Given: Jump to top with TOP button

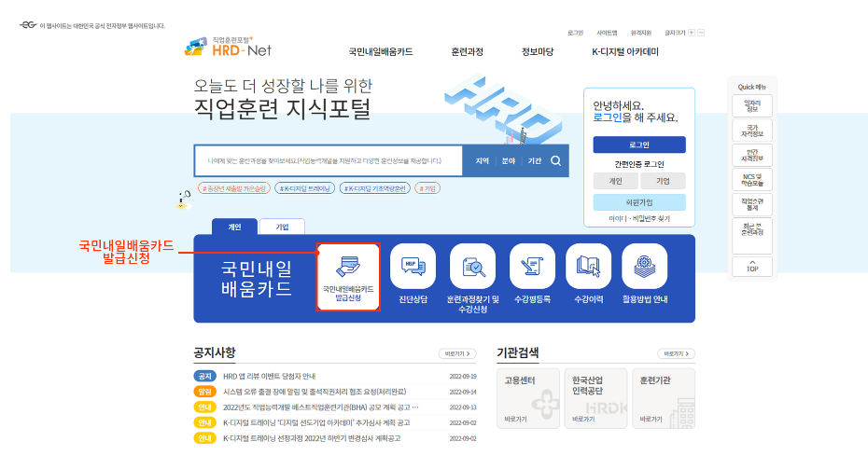Looking at the screenshot, I should (x=751, y=266).
